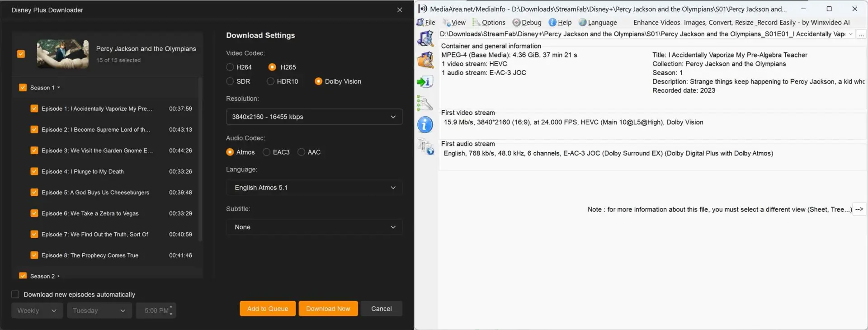The height and width of the screenshot is (330, 868).
Task: Maximize the MediaInfo window
Action: 829,9
